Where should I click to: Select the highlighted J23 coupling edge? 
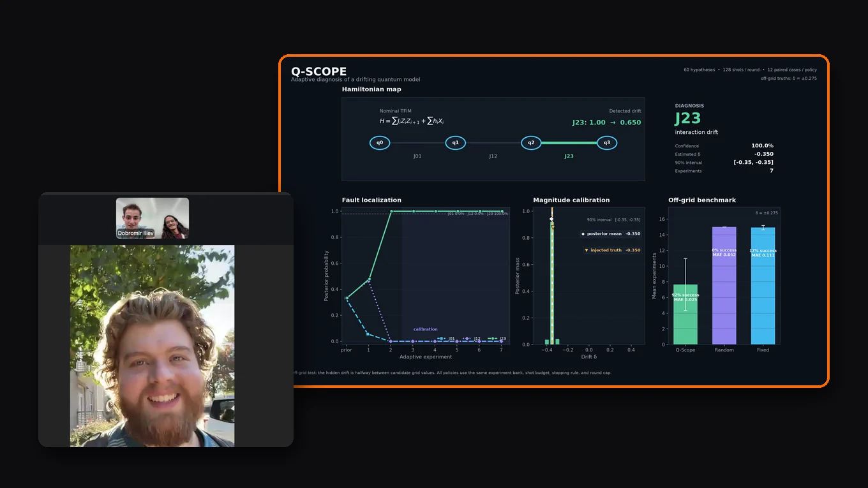pos(569,143)
